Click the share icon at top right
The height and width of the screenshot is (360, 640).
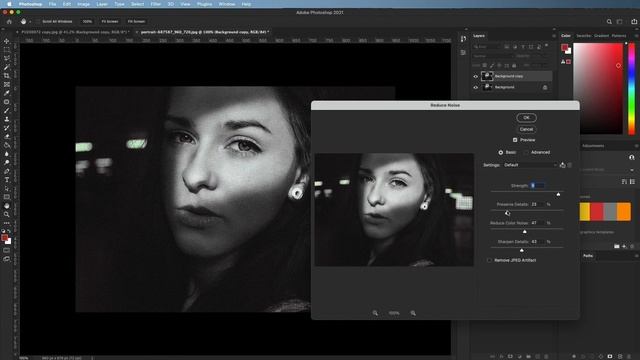634,22
